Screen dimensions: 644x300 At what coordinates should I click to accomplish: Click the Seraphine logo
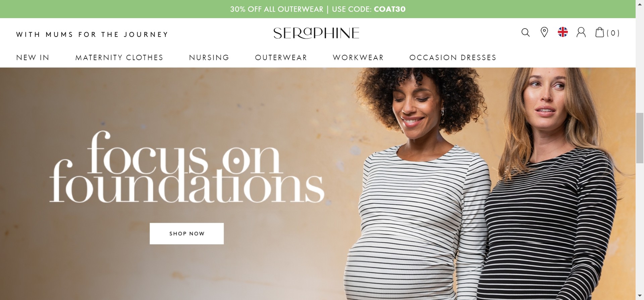click(316, 33)
